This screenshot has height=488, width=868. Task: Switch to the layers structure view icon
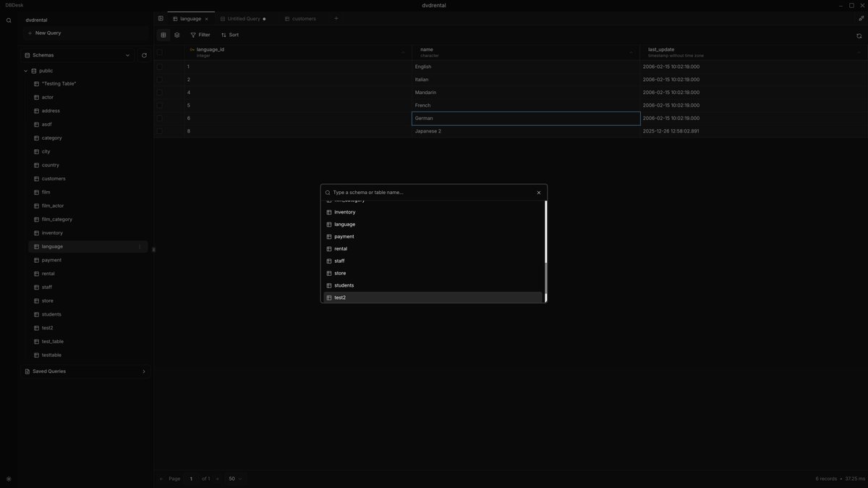point(177,35)
